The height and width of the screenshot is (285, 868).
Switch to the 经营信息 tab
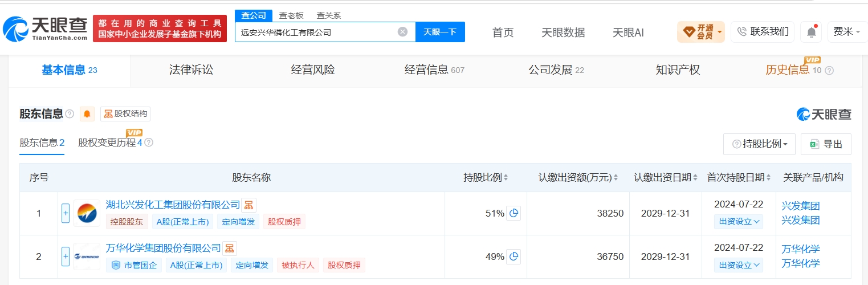pyautogui.click(x=434, y=70)
